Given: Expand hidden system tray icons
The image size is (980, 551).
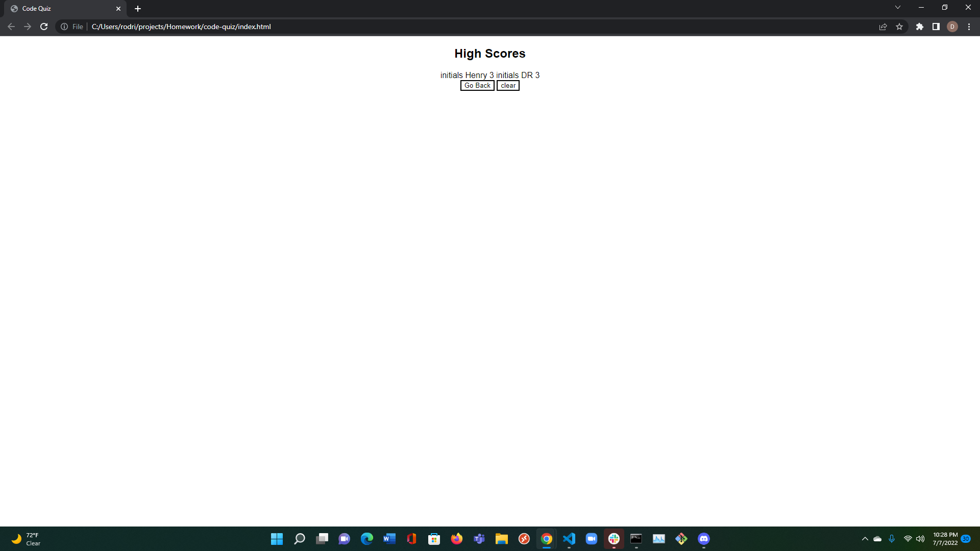Looking at the screenshot, I should tap(865, 539).
